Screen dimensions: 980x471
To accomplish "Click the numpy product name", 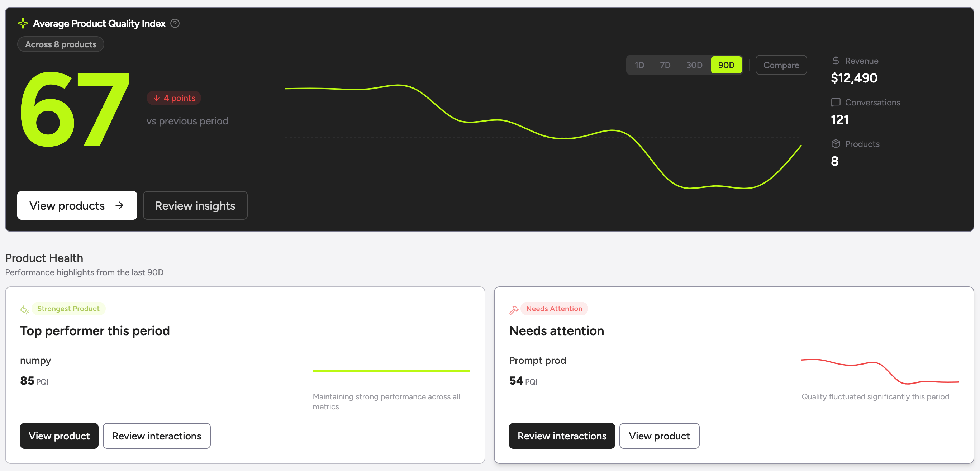I will pos(35,360).
